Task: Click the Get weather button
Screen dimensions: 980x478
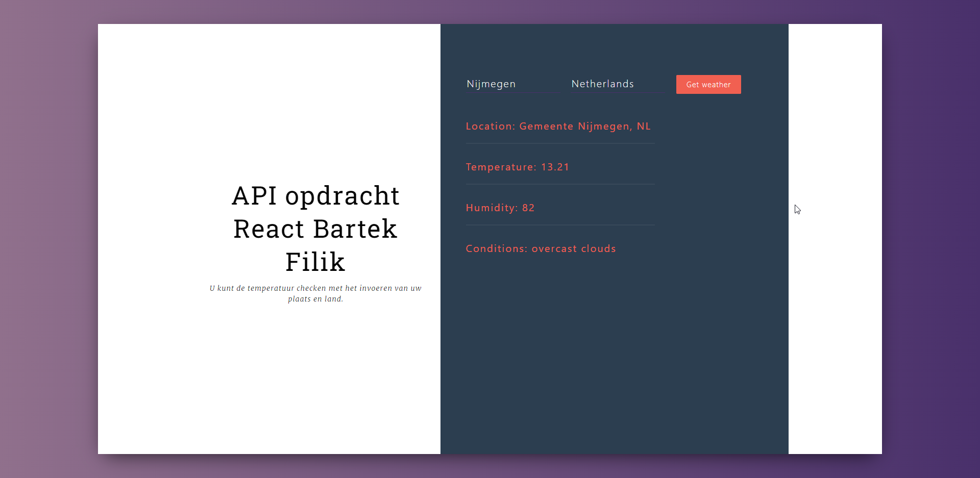Action: click(x=708, y=85)
